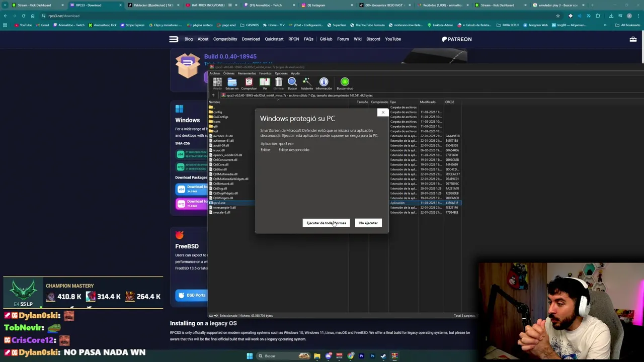
Task: Select Qt6Concurrent.dll in the file list
Action: [225, 160]
